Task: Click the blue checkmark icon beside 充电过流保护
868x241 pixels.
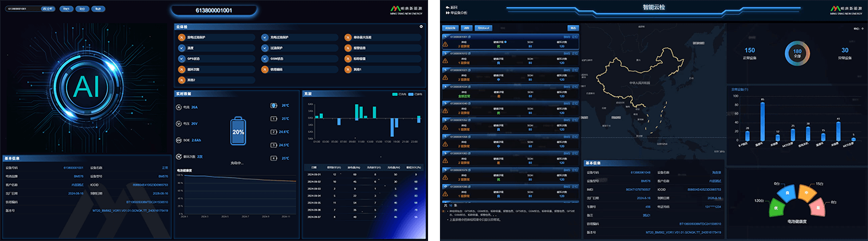Action: coord(265,37)
